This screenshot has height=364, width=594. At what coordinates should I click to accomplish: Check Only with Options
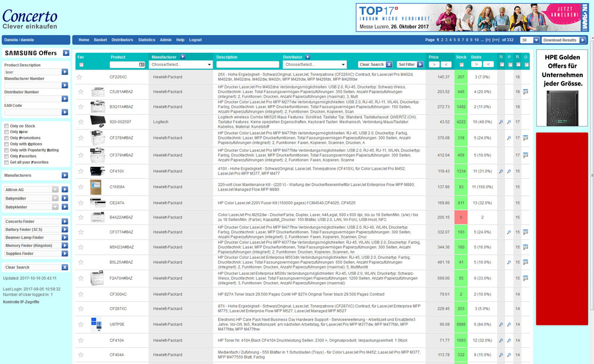(x=7, y=144)
